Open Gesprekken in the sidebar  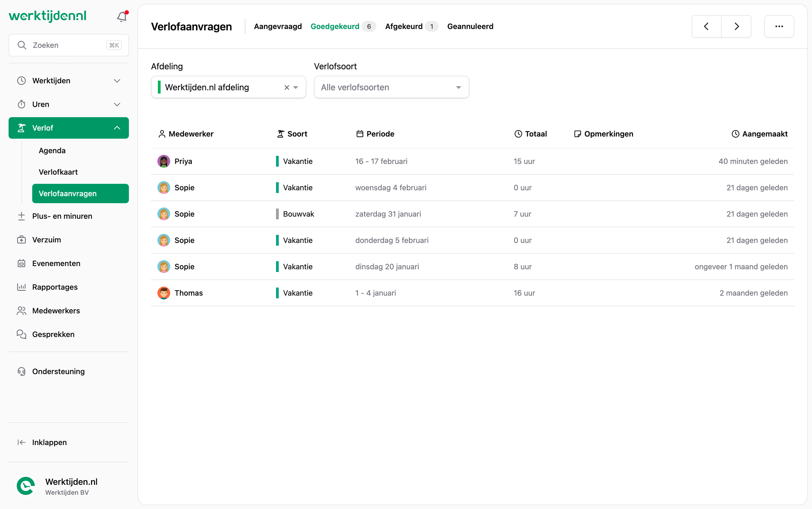coord(53,334)
